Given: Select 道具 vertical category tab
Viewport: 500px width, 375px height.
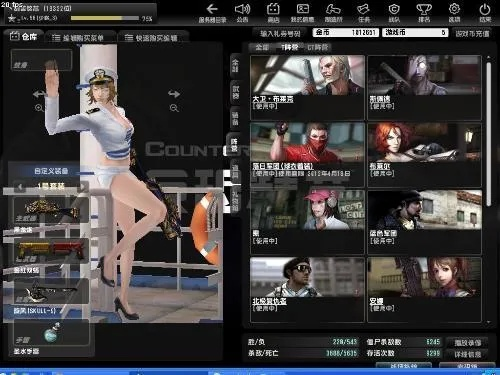Looking at the screenshot, I should (235, 172).
